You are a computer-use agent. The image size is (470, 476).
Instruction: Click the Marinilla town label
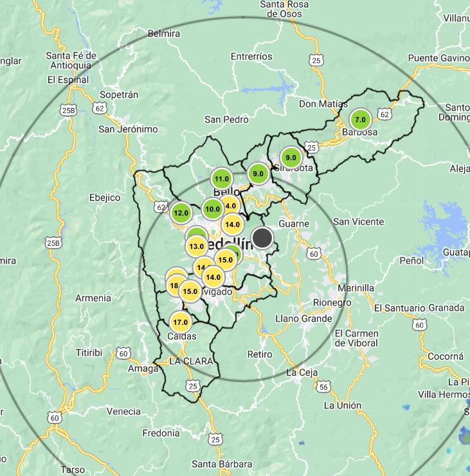(x=356, y=288)
